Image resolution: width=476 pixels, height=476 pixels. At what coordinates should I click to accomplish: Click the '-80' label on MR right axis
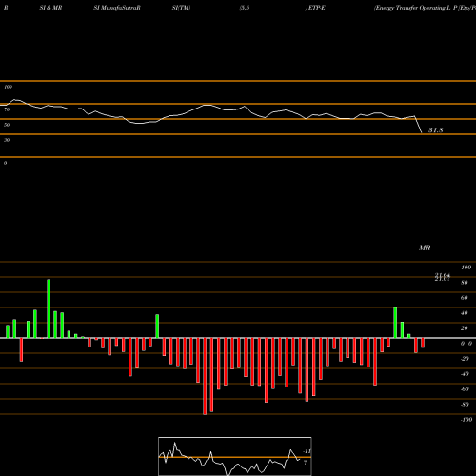click(465, 405)
